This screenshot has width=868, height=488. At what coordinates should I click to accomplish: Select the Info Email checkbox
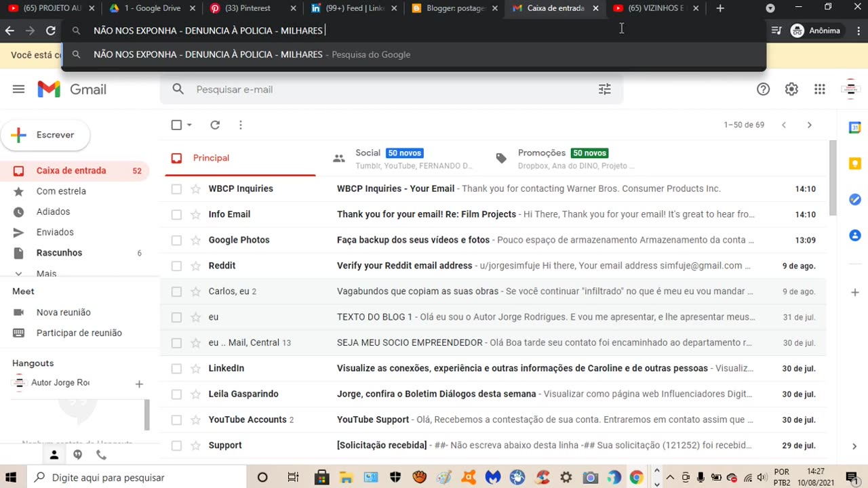pyautogui.click(x=176, y=215)
